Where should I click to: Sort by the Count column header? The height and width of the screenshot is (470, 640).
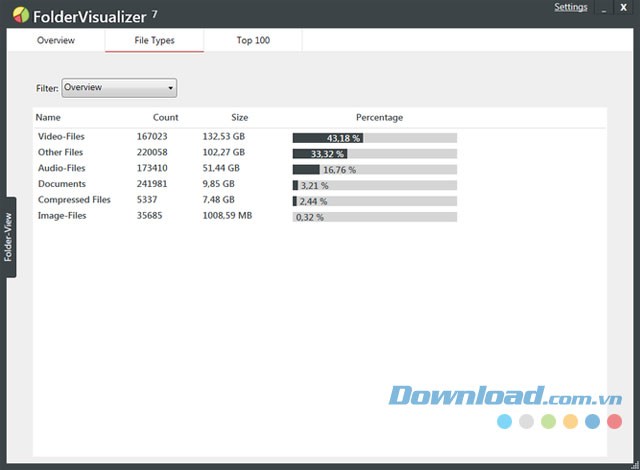pos(165,118)
